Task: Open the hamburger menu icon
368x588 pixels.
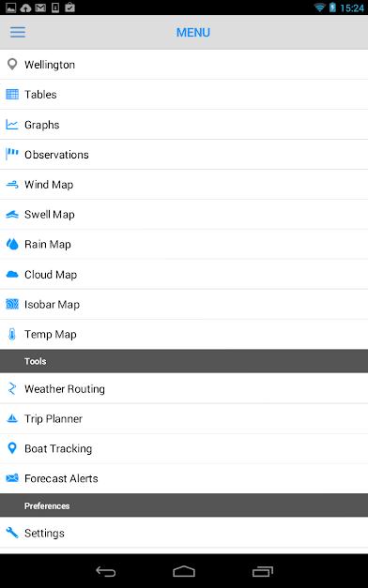Action: pos(18,32)
